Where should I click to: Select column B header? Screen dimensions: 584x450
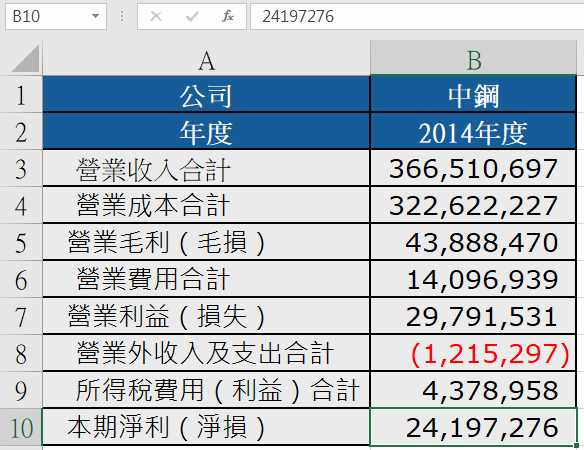[x=473, y=59]
